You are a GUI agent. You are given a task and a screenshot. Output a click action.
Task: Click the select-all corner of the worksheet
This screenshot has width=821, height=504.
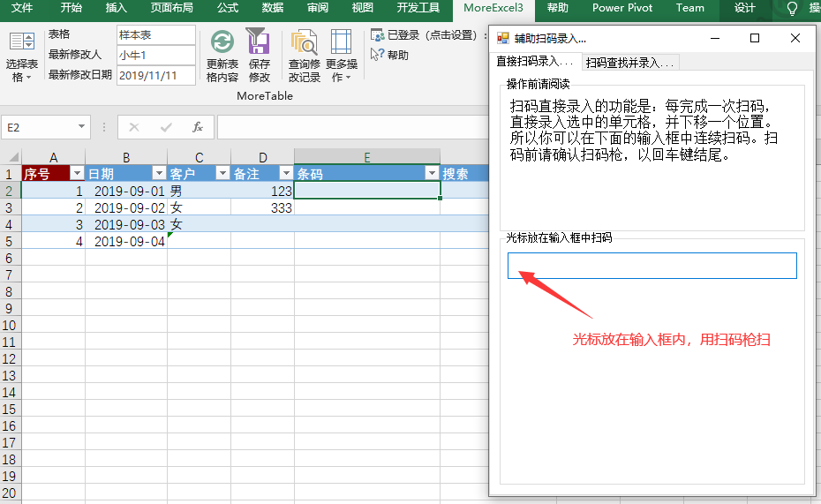coord(11,157)
